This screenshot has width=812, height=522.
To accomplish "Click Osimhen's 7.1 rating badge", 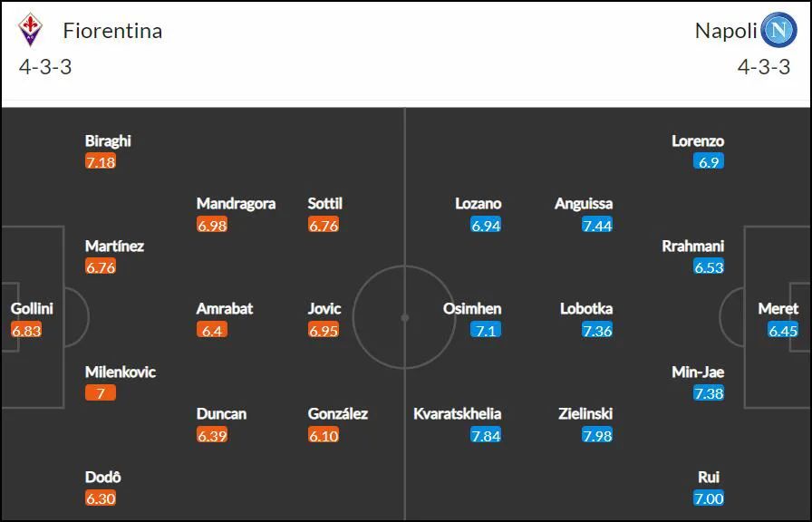I will click(x=486, y=330).
